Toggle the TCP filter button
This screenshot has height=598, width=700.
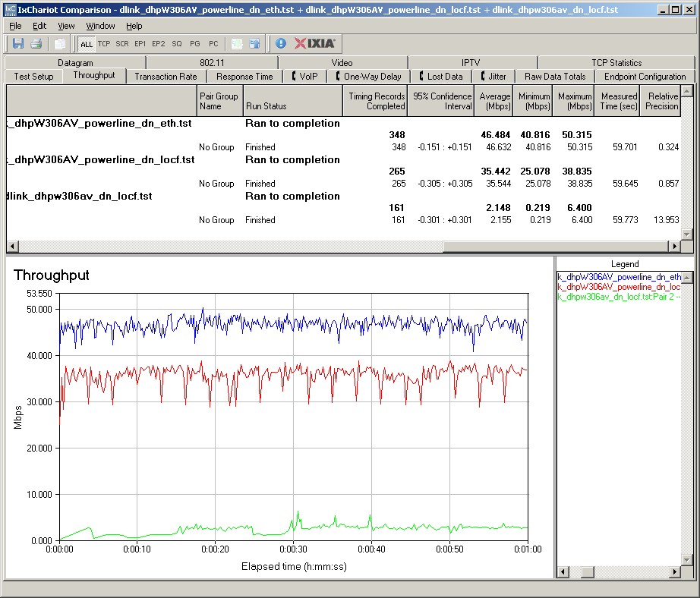pos(104,44)
